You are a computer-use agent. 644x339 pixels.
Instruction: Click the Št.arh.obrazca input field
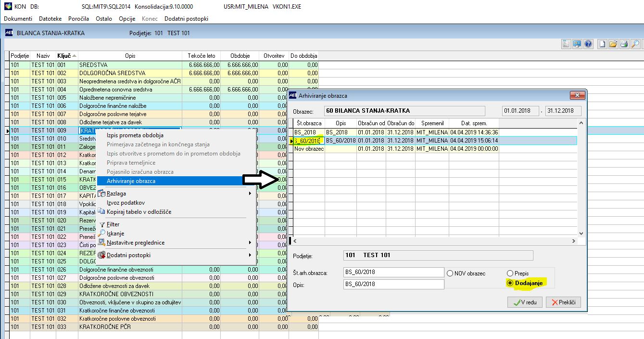394,272
